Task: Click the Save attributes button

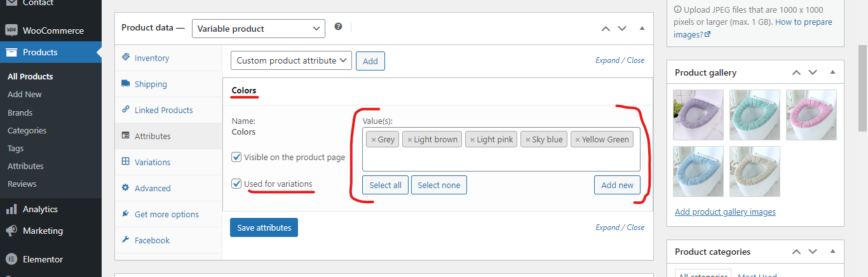Action: (264, 227)
